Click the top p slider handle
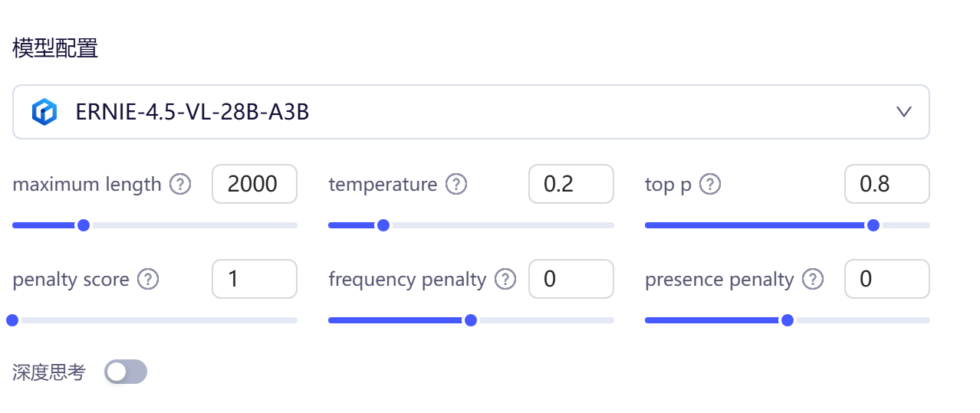This screenshot has height=413, width=980. tap(873, 225)
